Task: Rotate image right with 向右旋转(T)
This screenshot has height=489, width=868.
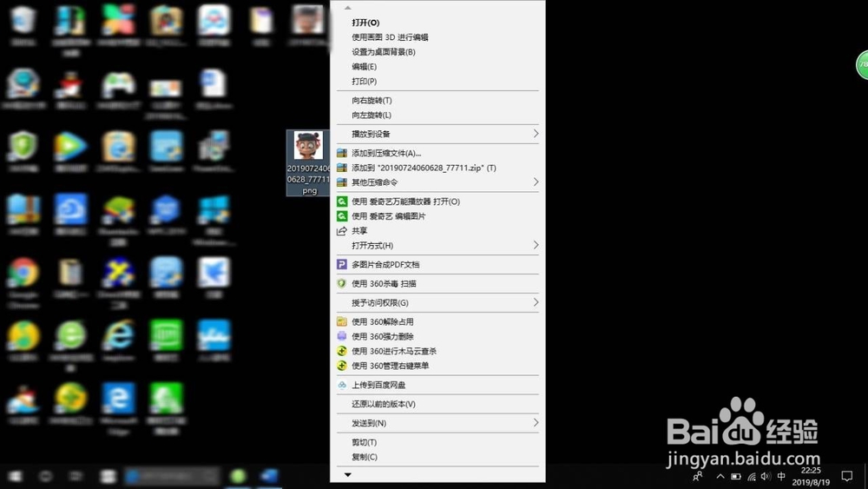Action: click(x=372, y=100)
